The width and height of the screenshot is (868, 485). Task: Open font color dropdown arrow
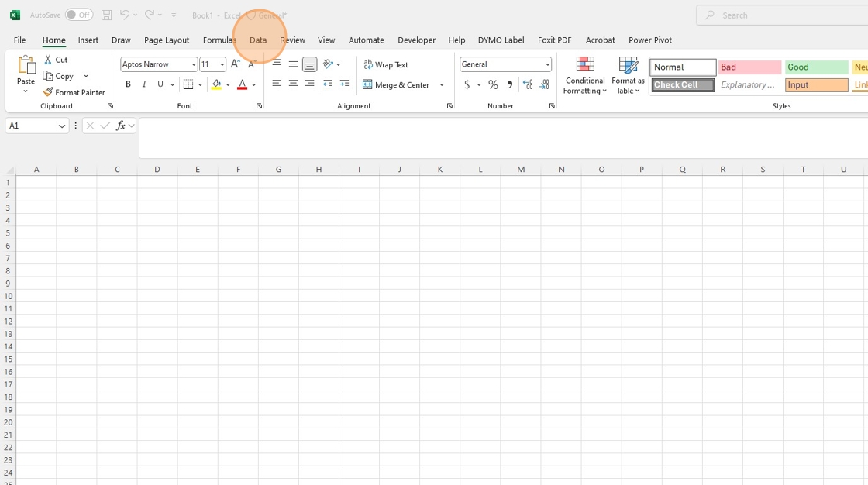pos(253,84)
